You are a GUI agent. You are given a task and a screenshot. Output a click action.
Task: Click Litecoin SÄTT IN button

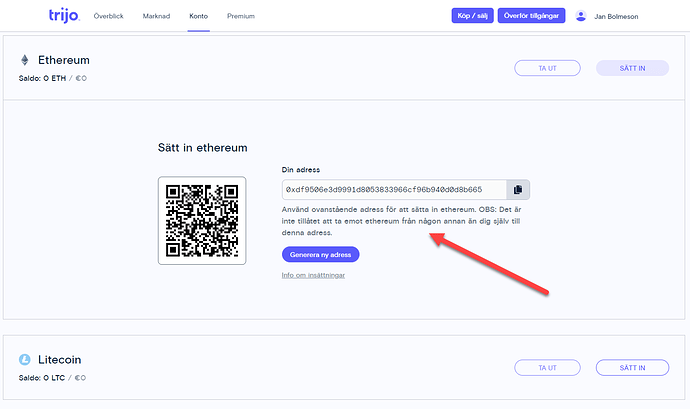[x=632, y=368]
